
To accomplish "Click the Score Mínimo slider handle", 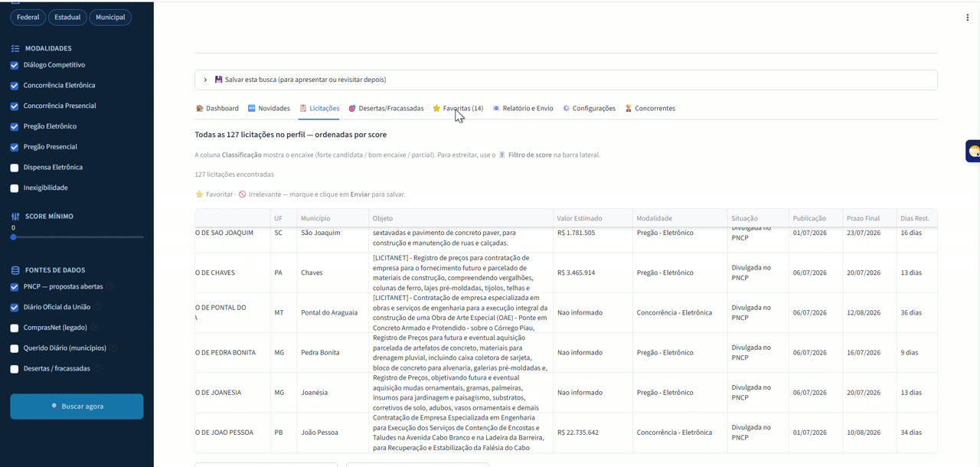I will [x=13, y=237].
